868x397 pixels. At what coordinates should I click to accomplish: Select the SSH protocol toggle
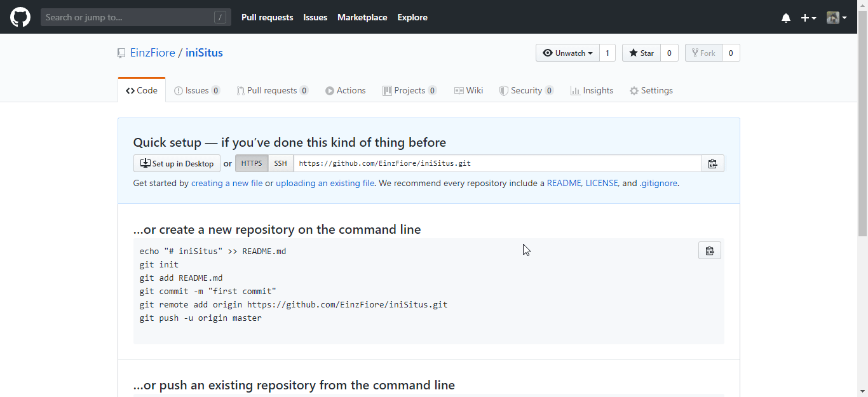(280, 163)
